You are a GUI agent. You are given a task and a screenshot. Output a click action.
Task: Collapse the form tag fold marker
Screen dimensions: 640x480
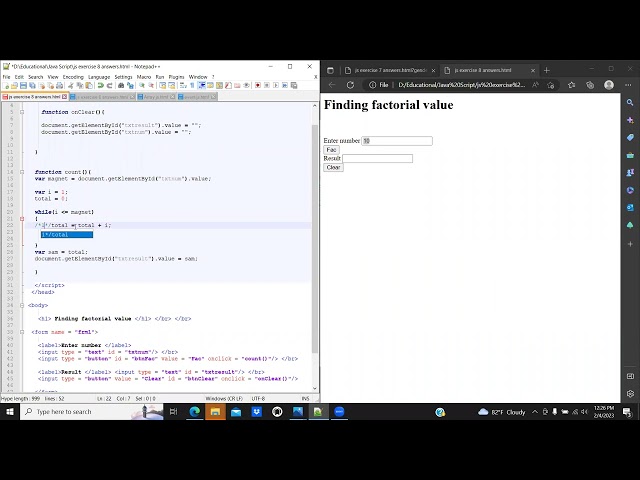click(22, 332)
